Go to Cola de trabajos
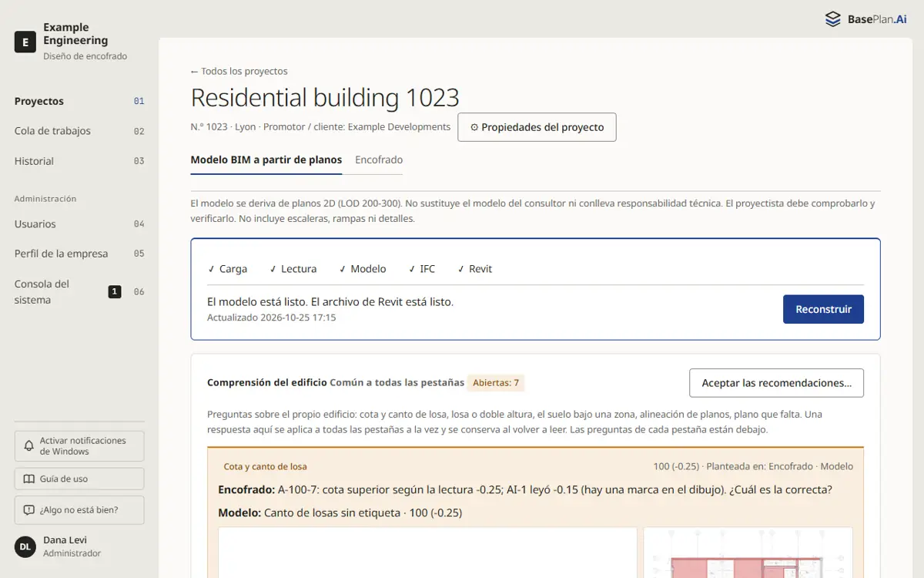The image size is (924, 578). pos(79,131)
